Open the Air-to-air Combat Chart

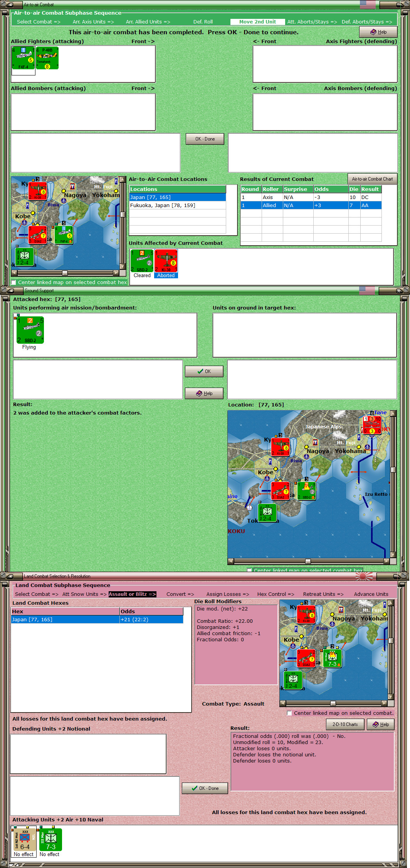[372, 179]
